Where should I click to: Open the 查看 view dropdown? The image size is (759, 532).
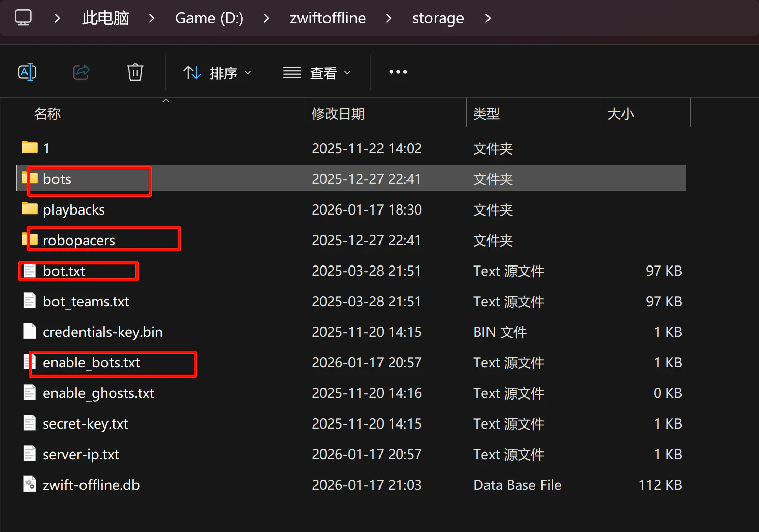click(x=317, y=73)
